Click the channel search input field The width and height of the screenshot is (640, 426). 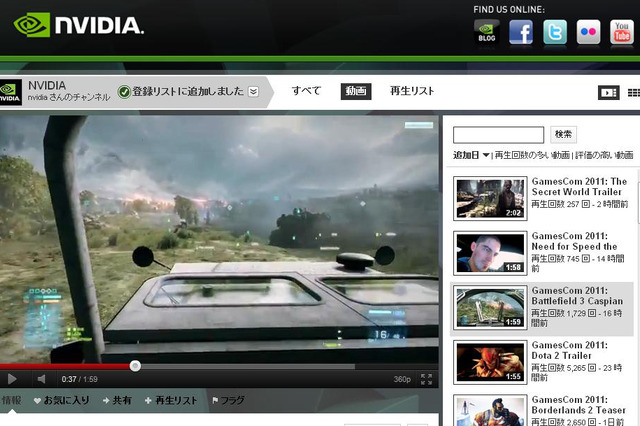click(x=498, y=135)
